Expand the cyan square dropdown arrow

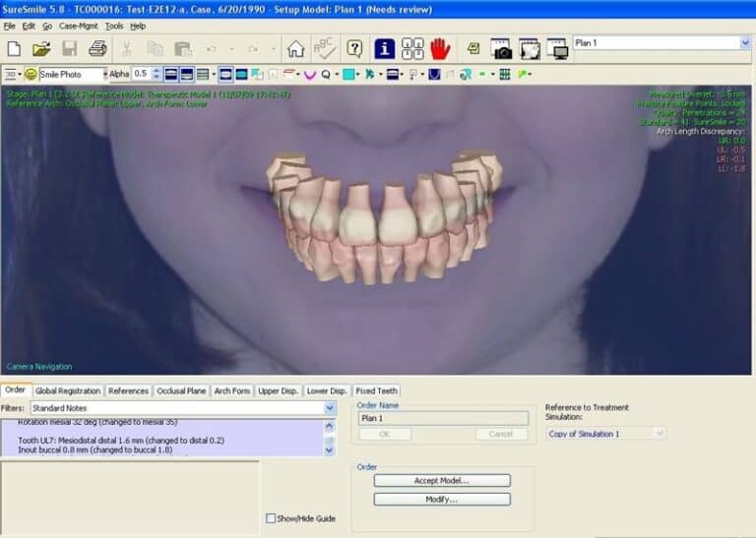coord(358,74)
